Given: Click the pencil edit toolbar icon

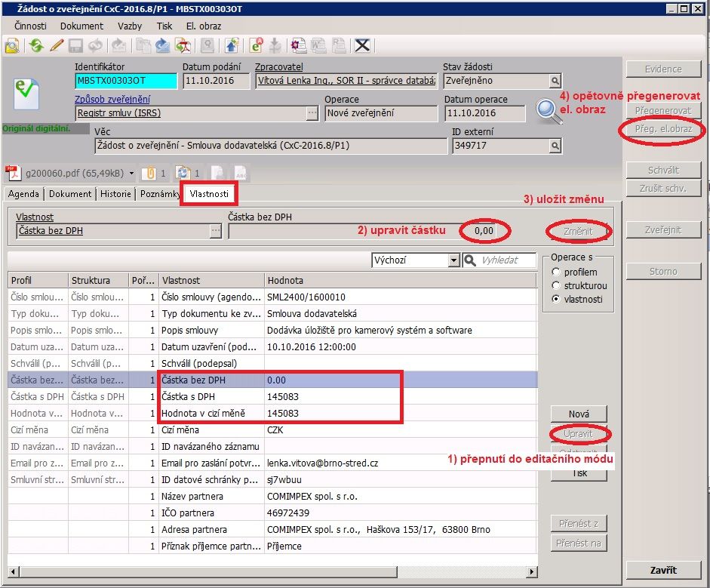Looking at the screenshot, I should tap(57, 45).
